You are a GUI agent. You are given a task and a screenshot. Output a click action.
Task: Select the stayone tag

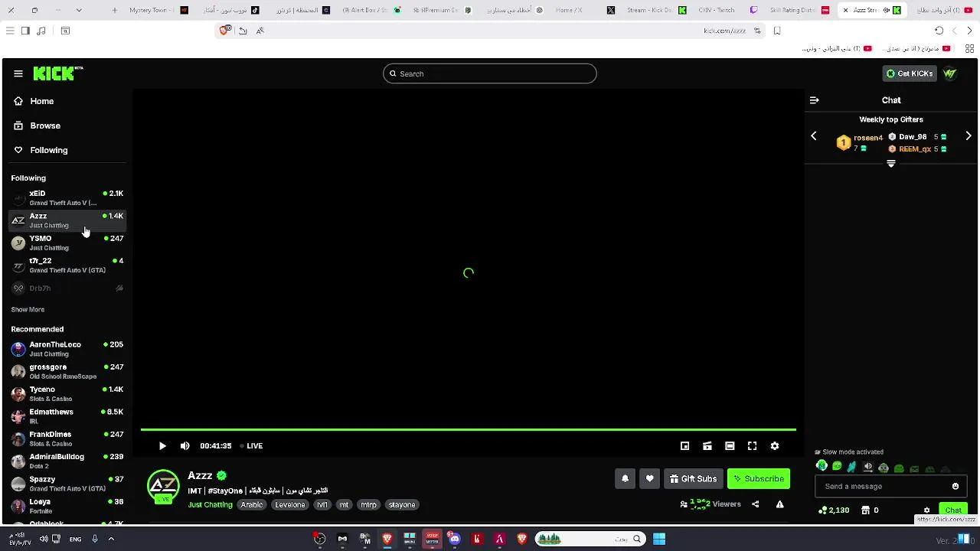402,505
